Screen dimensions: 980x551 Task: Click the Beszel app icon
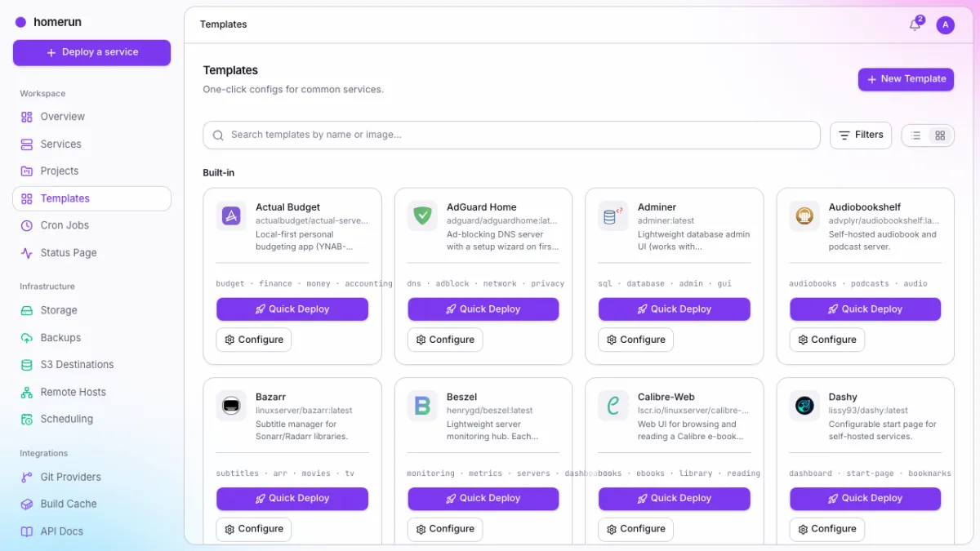[422, 406]
